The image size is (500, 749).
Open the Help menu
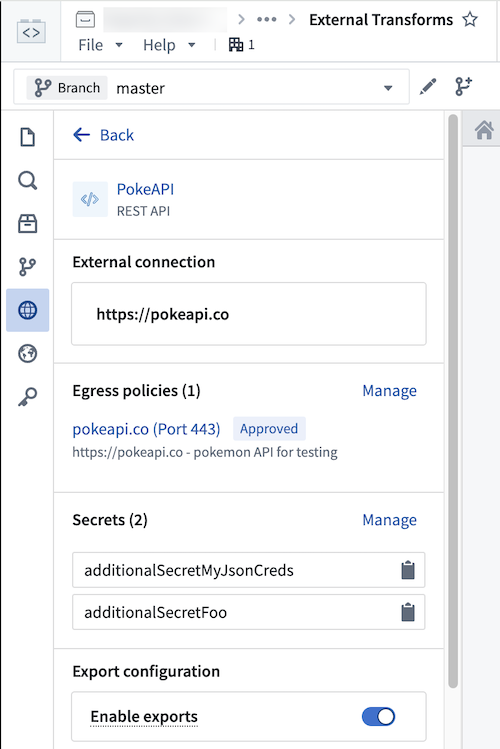(x=169, y=45)
